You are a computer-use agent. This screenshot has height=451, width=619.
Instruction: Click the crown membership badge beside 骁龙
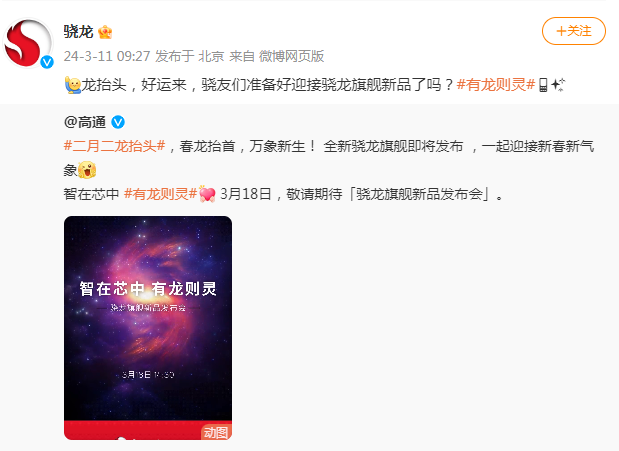click(105, 32)
